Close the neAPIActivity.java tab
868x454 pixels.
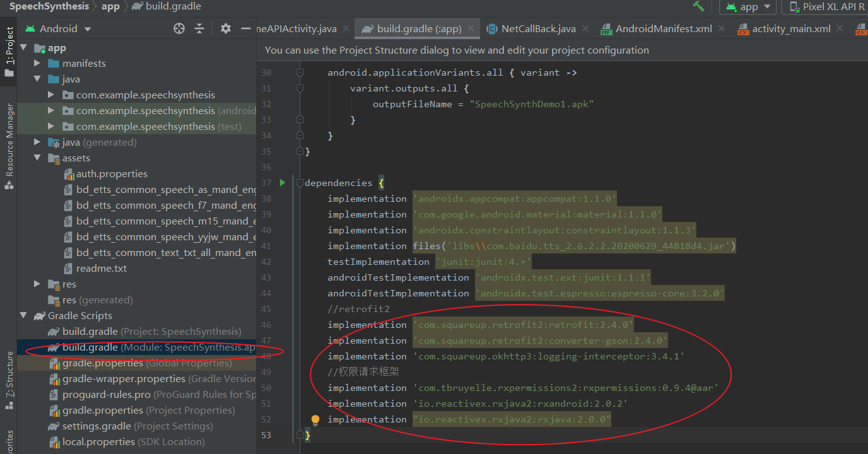[x=348, y=29]
